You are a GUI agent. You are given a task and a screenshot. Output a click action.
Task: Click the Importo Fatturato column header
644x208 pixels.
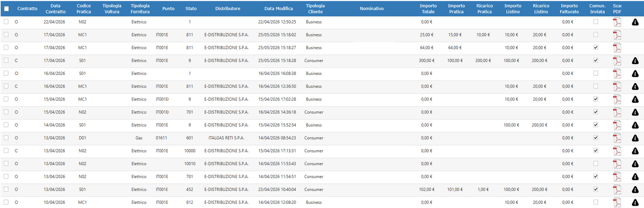[569, 9]
